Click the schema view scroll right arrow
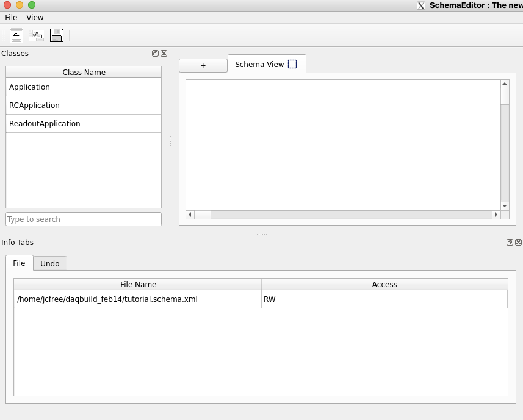This screenshot has height=420, width=523. coord(496,215)
